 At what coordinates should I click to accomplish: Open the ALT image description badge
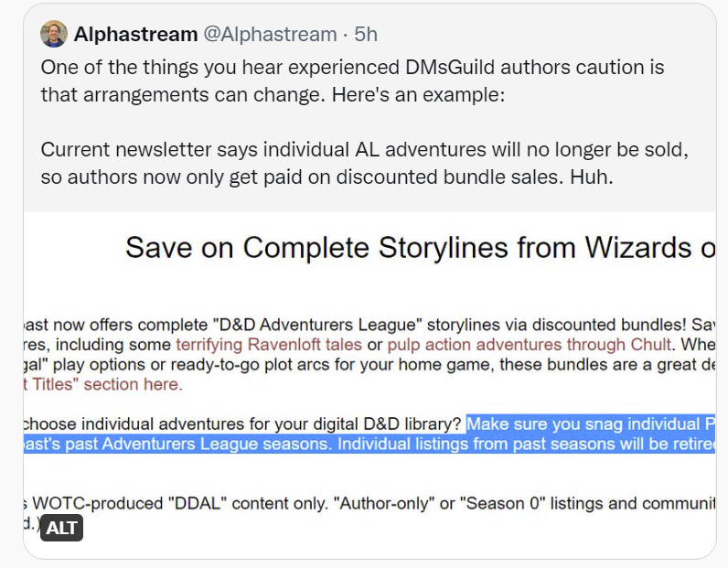(61, 528)
